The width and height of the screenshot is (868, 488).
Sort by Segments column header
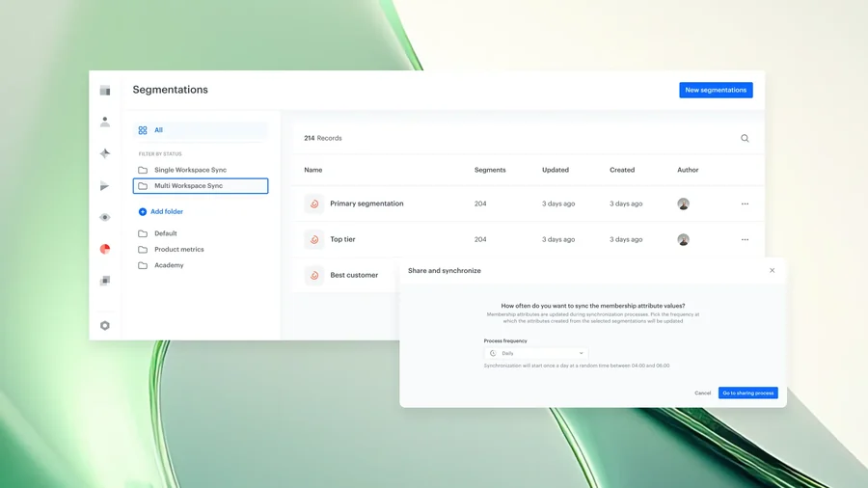click(490, 170)
